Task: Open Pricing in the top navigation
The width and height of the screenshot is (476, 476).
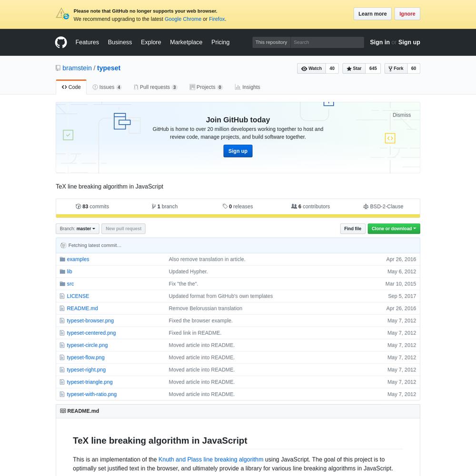Action: point(220,42)
